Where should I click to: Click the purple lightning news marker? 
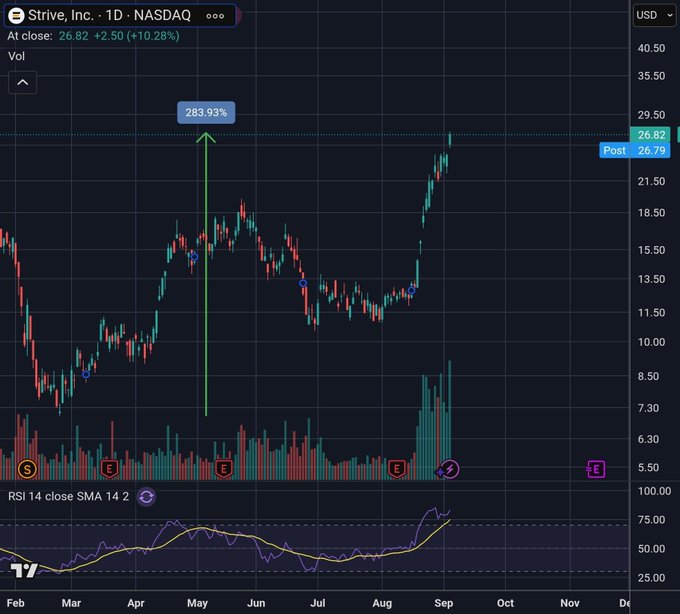pyautogui.click(x=450, y=469)
